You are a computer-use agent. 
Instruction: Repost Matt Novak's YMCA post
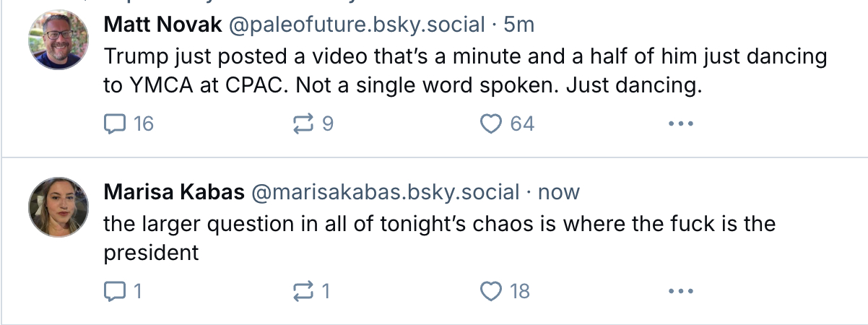tap(300, 124)
